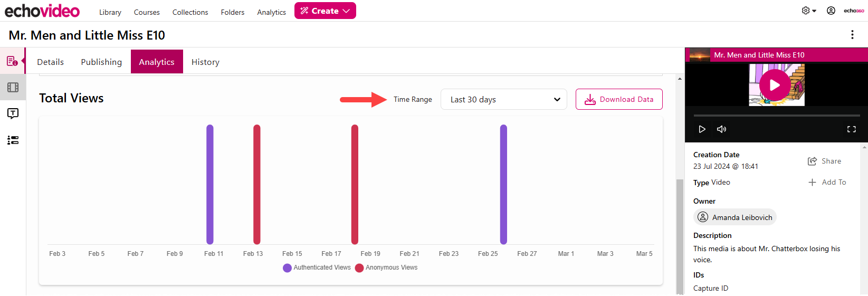Click creation date '23 Jul 2024 @ 18:41'

tap(726, 166)
